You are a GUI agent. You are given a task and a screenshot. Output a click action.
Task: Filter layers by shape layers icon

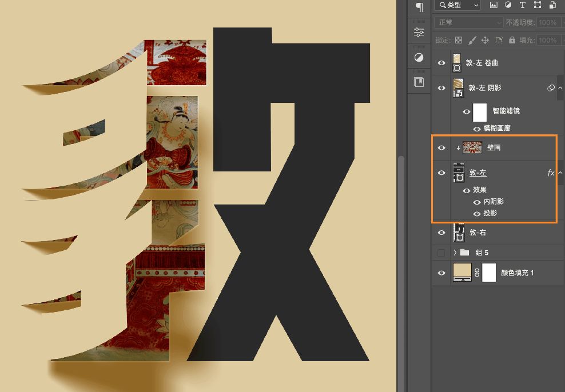pos(537,5)
